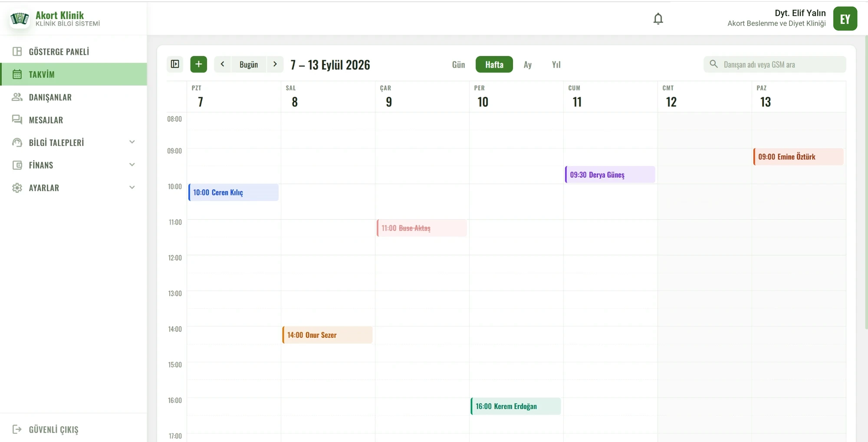This screenshot has height=442, width=868.
Task: Switch to Yıl view
Action: (556, 65)
